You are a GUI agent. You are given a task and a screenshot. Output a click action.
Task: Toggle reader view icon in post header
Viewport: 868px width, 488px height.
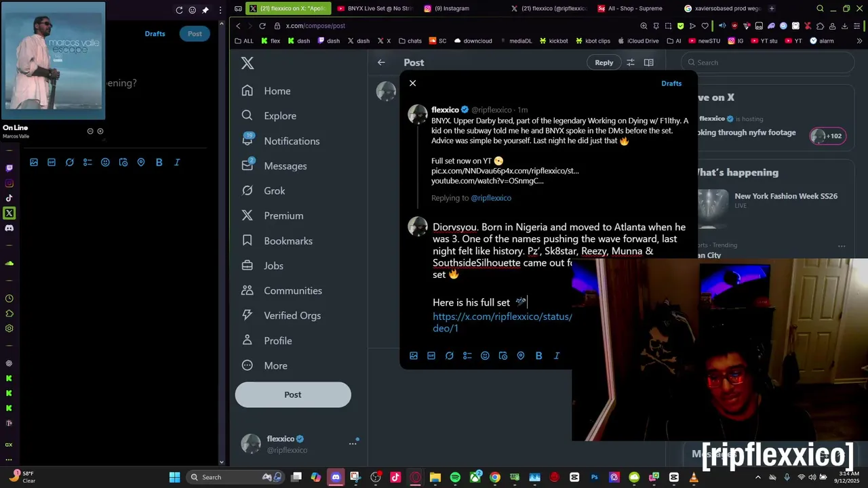[649, 62]
